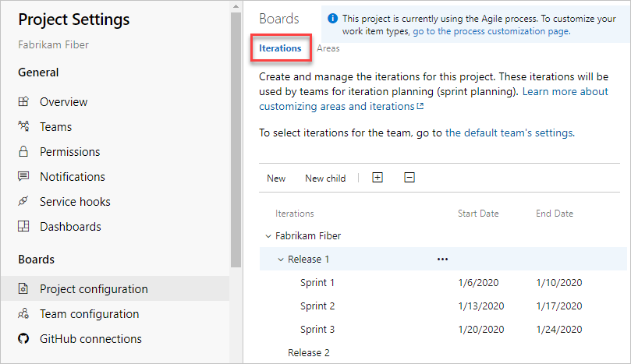Collapse the Release 1 node chevron
Image resolution: width=631 pixels, height=364 pixels.
281,260
